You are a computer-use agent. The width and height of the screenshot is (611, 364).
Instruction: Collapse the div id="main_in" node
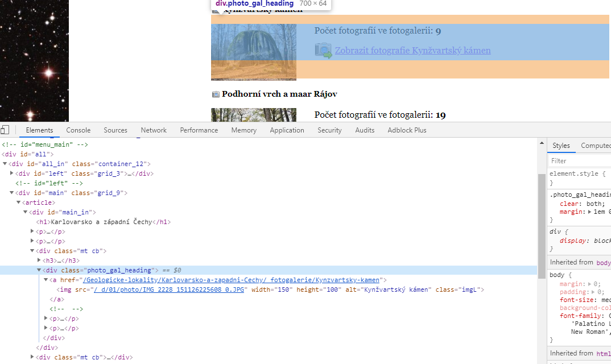[26, 212]
